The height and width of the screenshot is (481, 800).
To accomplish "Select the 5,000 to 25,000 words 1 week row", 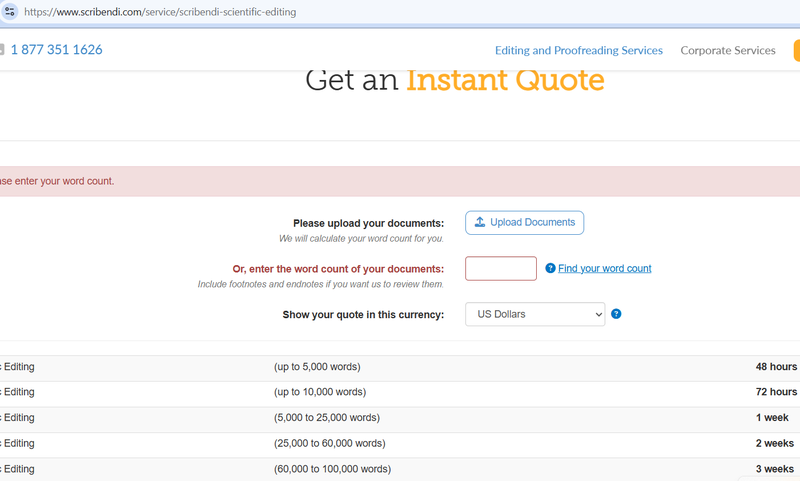I will [400, 418].
